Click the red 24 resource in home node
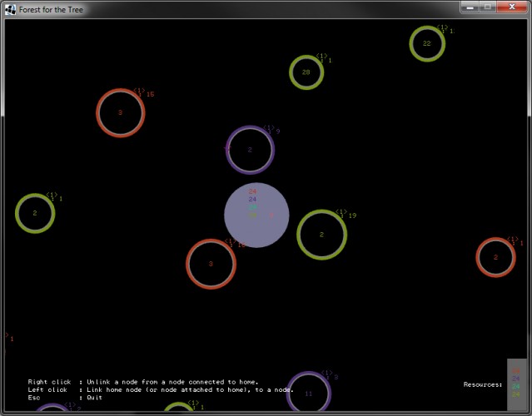Screen dimensions: 532x416 coord(252,191)
